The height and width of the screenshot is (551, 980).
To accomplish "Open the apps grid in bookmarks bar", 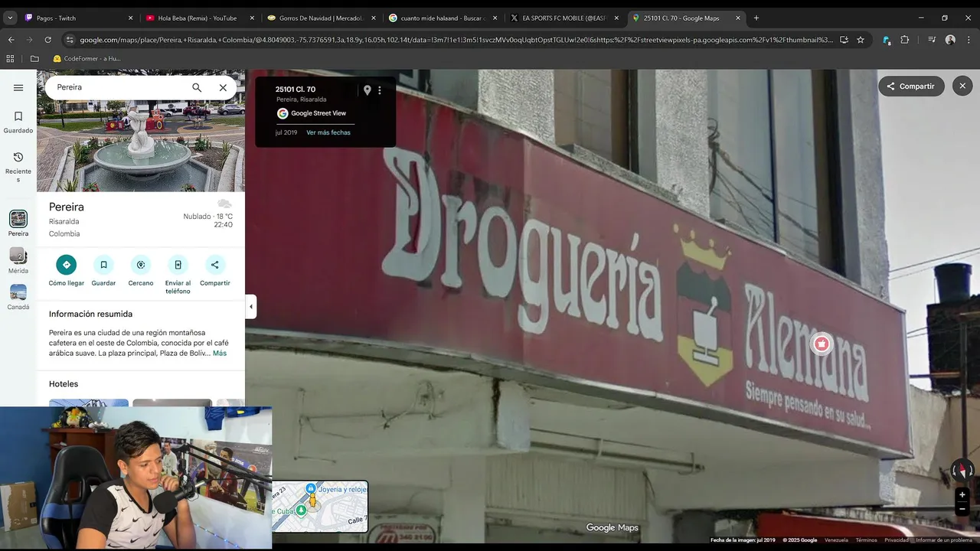I will (x=11, y=58).
